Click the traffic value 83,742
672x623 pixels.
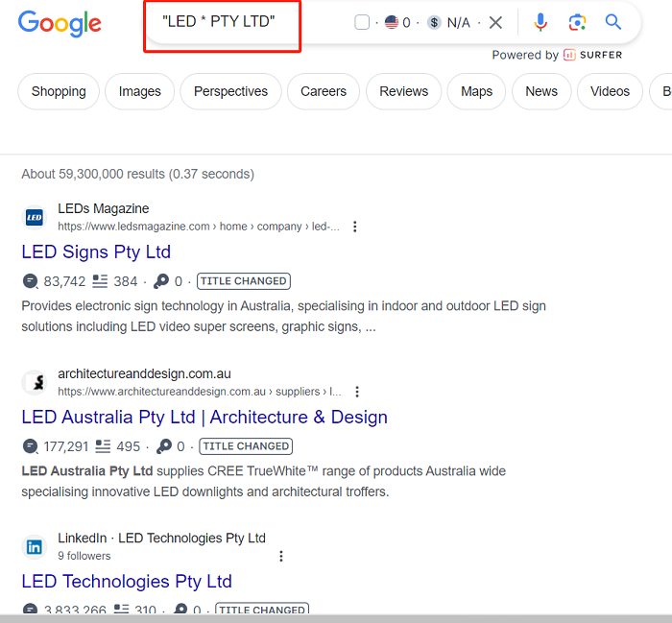pyautogui.click(x=64, y=281)
